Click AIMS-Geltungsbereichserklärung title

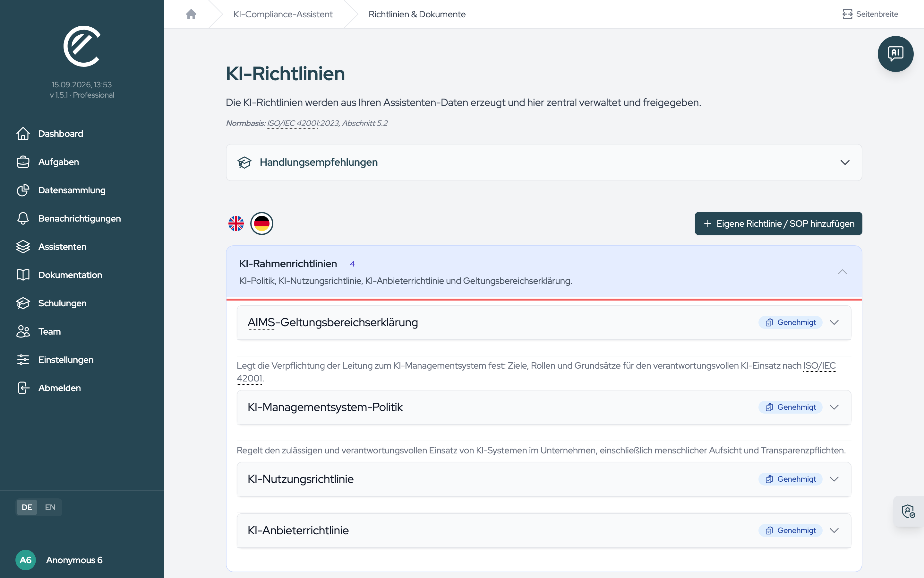coord(333,322)
